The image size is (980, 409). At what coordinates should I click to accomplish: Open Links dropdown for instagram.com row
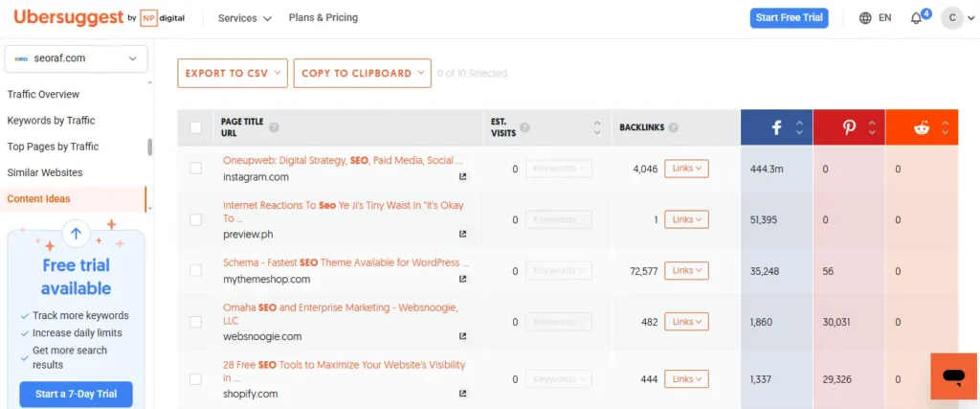[686, 169]
